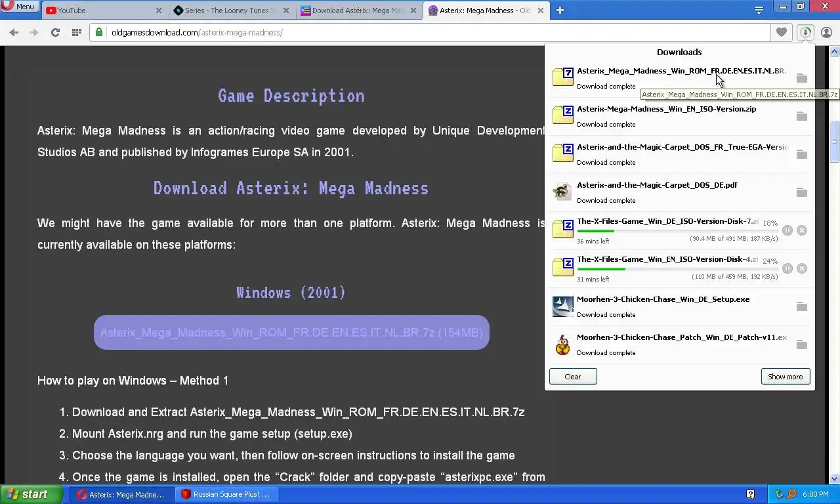Close the Download Astérix tab
The image size is (840, 504).
(413, 10)
